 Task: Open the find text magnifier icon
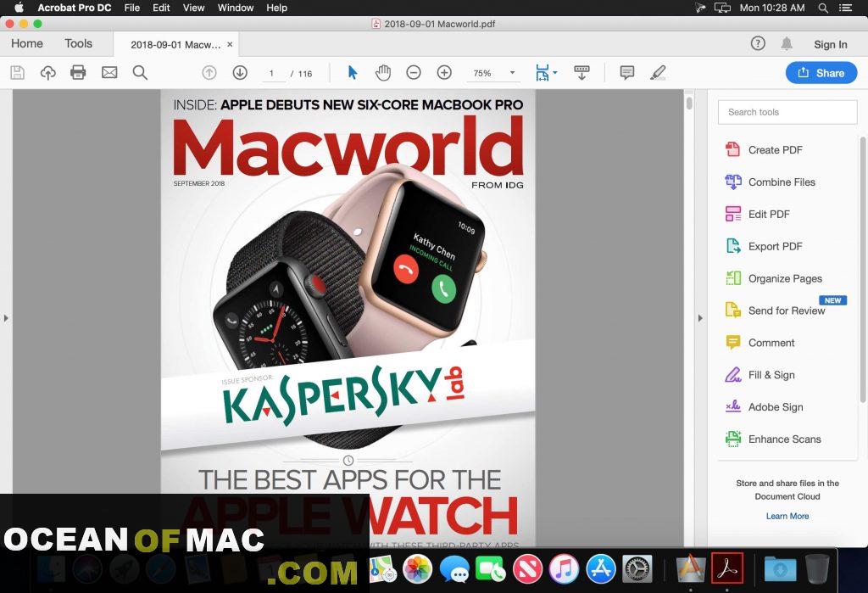tap(140, 73)
